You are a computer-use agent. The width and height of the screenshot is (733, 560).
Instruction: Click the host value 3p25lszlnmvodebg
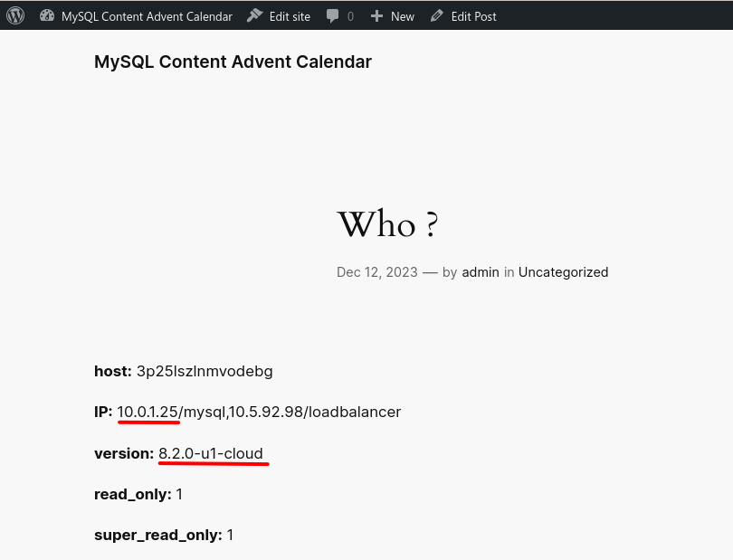point(205,371)
